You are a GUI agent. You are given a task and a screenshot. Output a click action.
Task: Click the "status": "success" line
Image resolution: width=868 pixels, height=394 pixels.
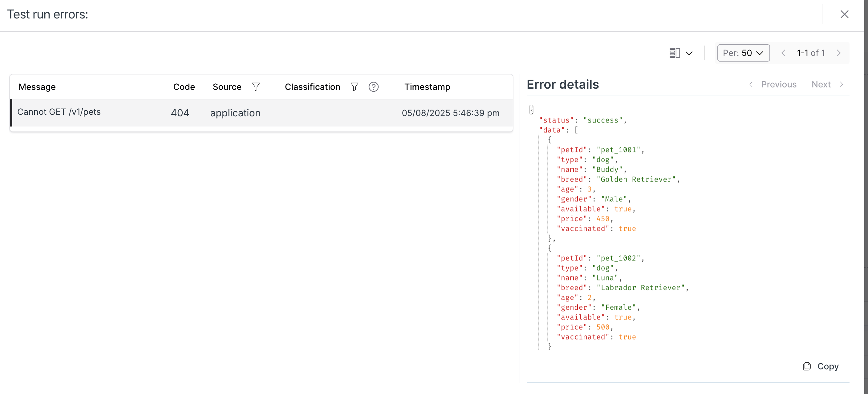(x=582, y=120)
